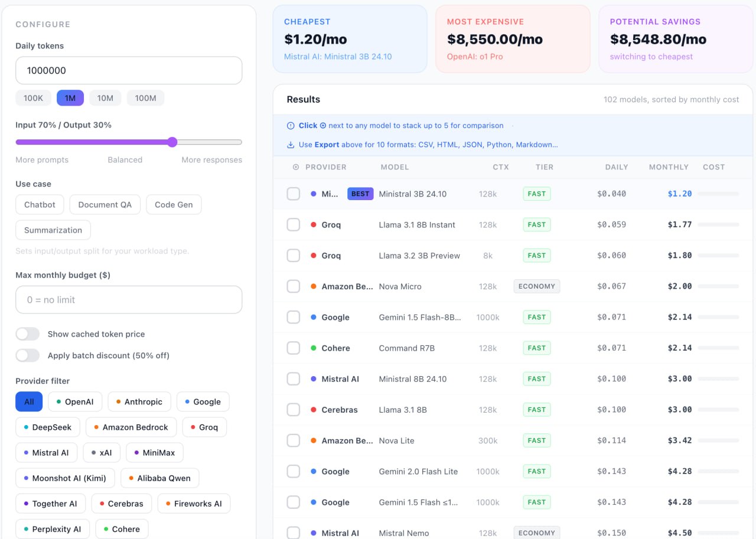Screen dimensions: 756x539
Task: Filter by Cohere provider chip
Action: pyautogui.click(x=122, y=529)
